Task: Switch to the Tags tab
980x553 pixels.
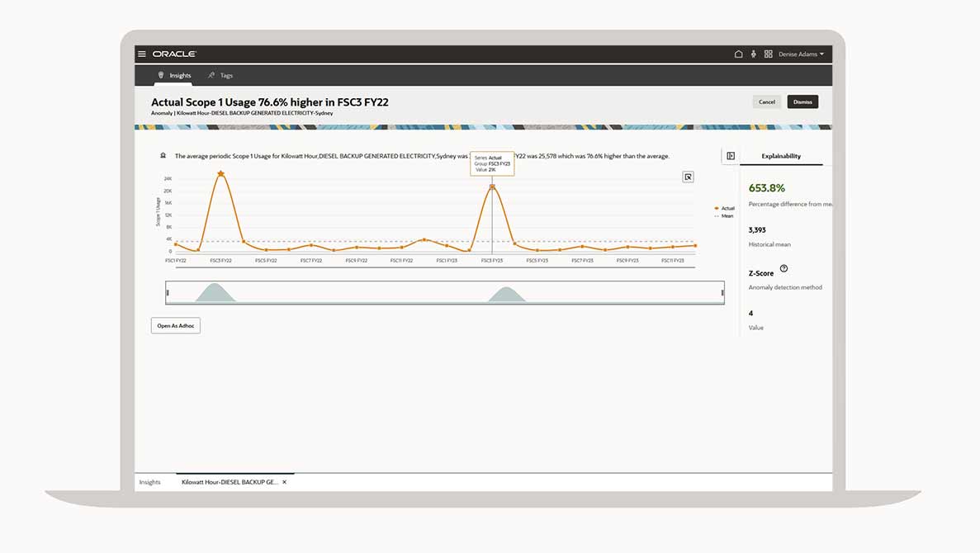Action: (x=220, y=75)
